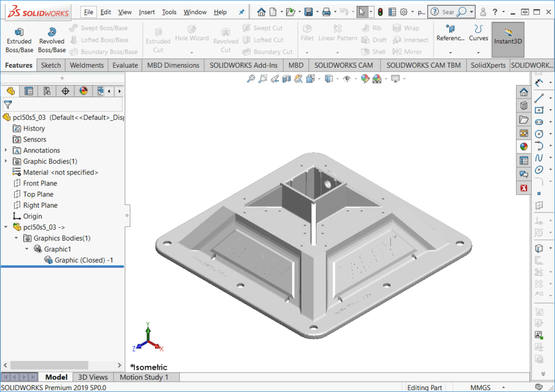Viewport: 555px width, 392px height.
Task: Click Zoom to Area icon
Action: point(263,79)
